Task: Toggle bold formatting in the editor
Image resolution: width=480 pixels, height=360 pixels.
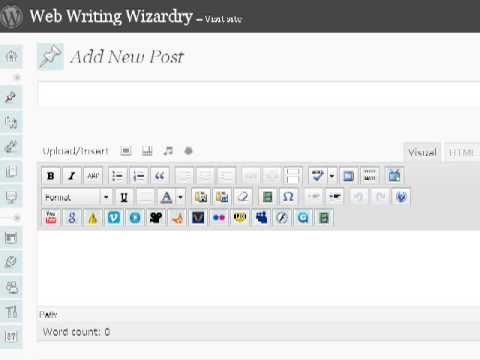Action: point(51,176)
